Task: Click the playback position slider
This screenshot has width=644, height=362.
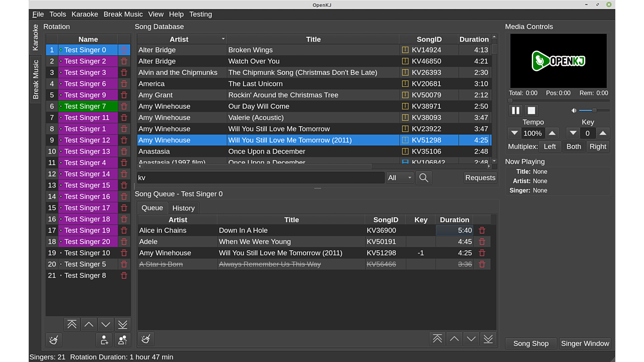Action: tap(559, 101)
